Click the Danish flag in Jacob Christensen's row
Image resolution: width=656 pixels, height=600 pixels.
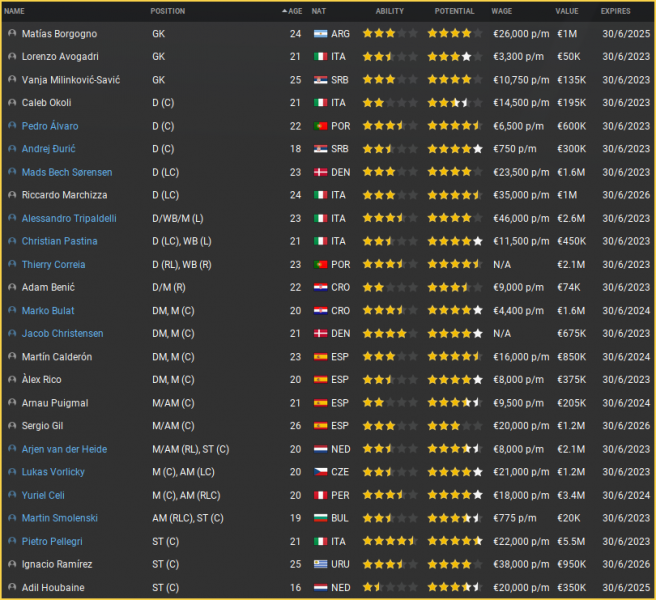pyautogui.click(x=321, y=334)
